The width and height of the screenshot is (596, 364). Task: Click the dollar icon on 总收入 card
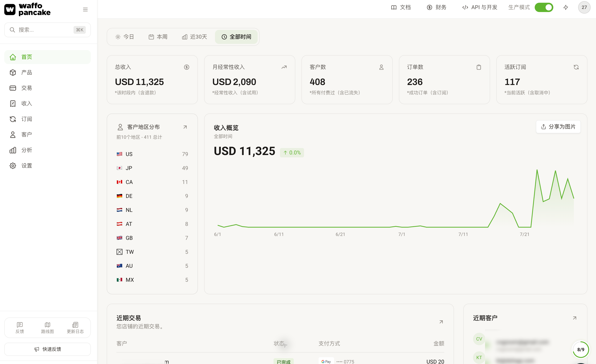click(x=186, y=67)
